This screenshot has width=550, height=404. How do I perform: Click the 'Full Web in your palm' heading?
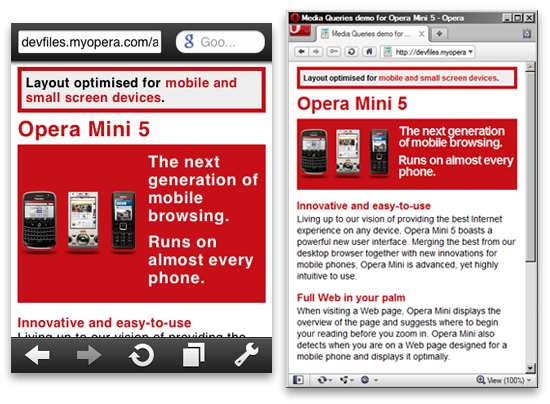(351, 298)
